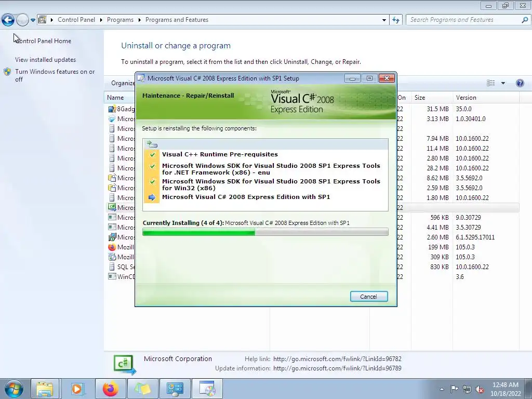Click version 6.1.5295.17011 cell

click(x=475, y=237)
